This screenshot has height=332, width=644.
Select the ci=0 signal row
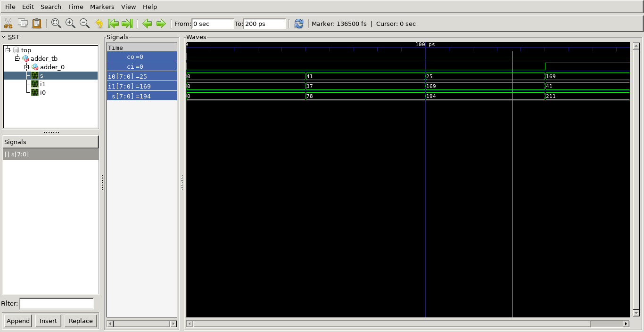point(142,66)
